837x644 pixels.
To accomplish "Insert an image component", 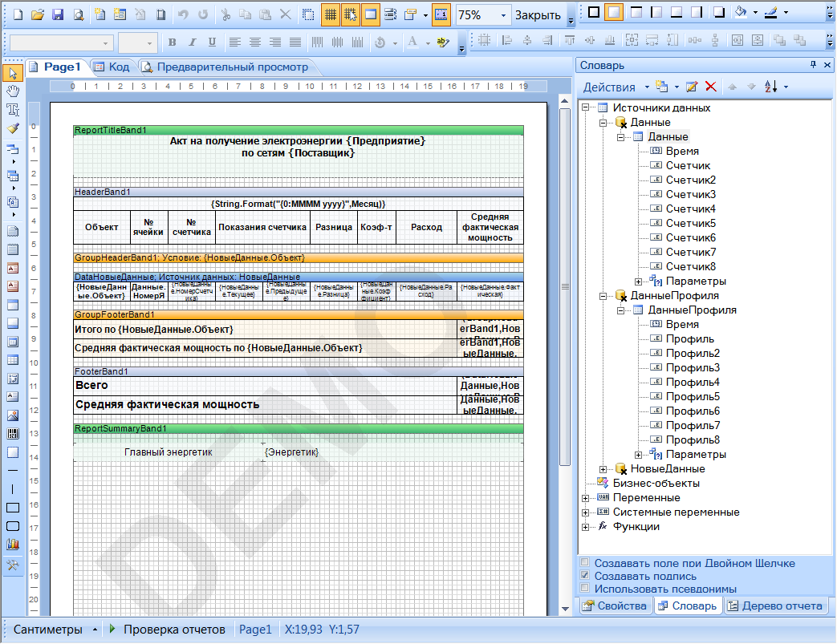I will tap(13, 415).
